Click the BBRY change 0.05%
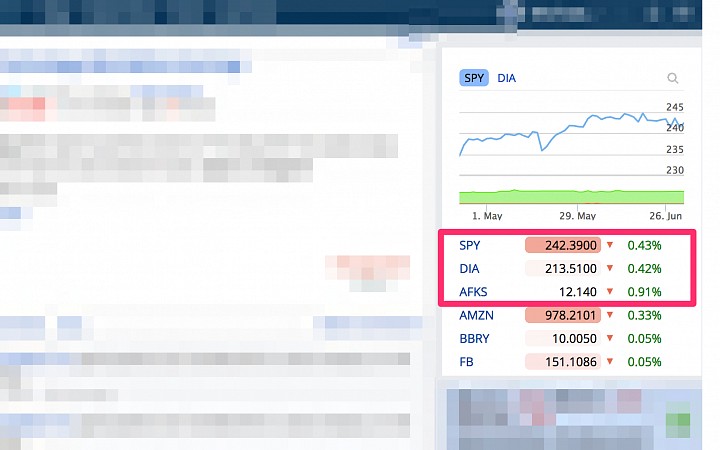 tap(644, 339)
